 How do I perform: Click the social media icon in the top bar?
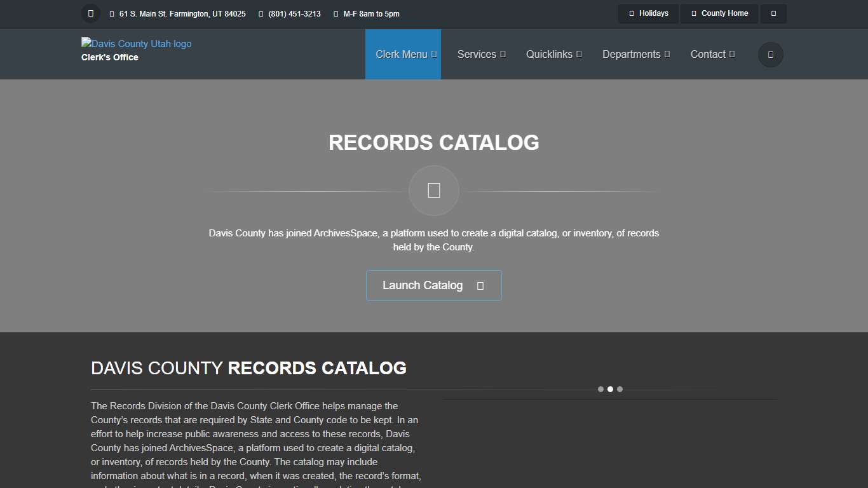90,13
